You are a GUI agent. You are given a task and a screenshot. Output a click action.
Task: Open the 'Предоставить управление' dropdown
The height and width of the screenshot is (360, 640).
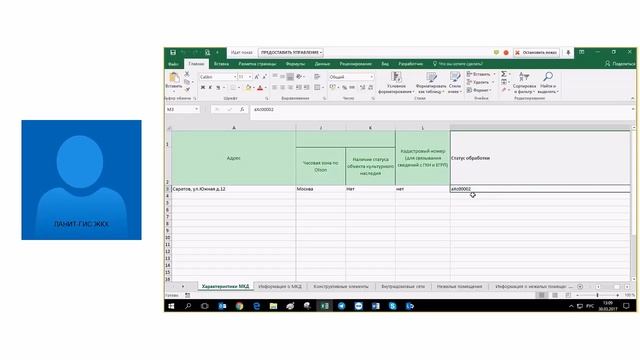click(x=291, y=53)
